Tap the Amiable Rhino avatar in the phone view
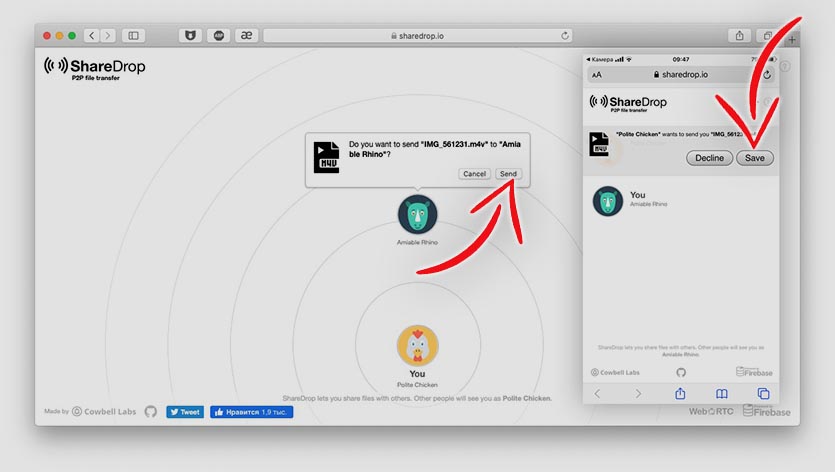 coord(608,201)
